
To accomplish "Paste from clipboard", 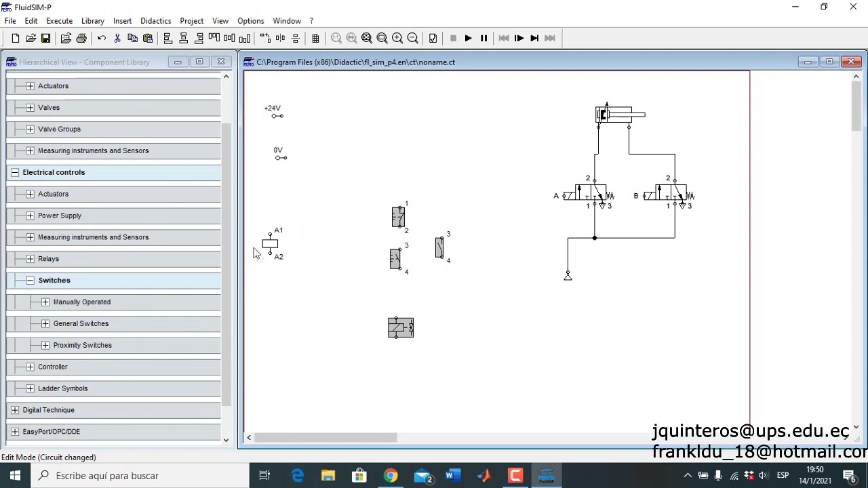I will pyautogui.click(x=148, y=39).
